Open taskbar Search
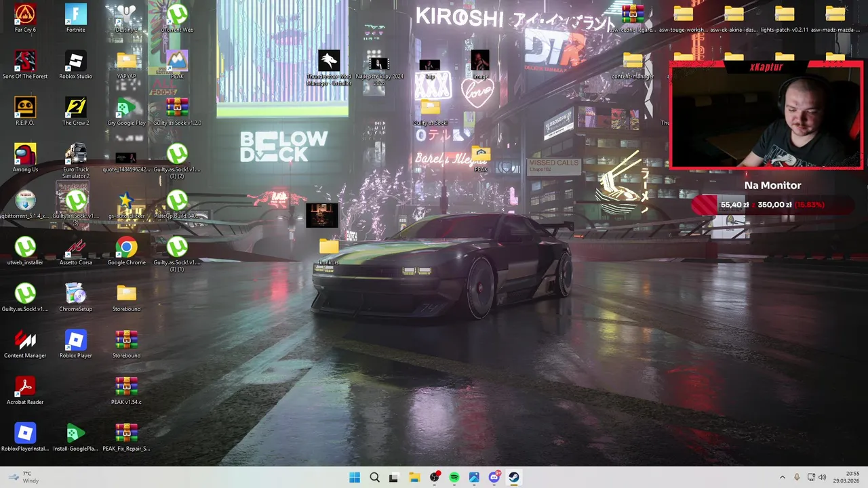Image resolution: width=868 pixels, height=488 pixels. pyautogui.click(x=374, y=477)
